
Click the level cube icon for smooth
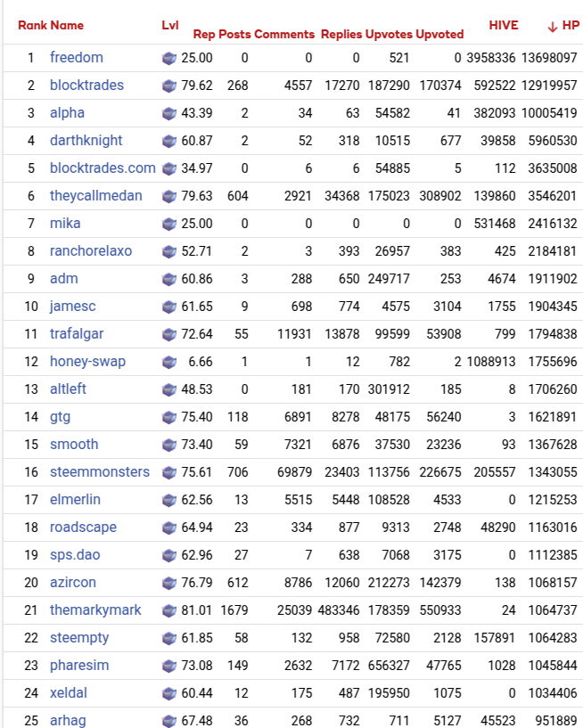click(169, 445)
